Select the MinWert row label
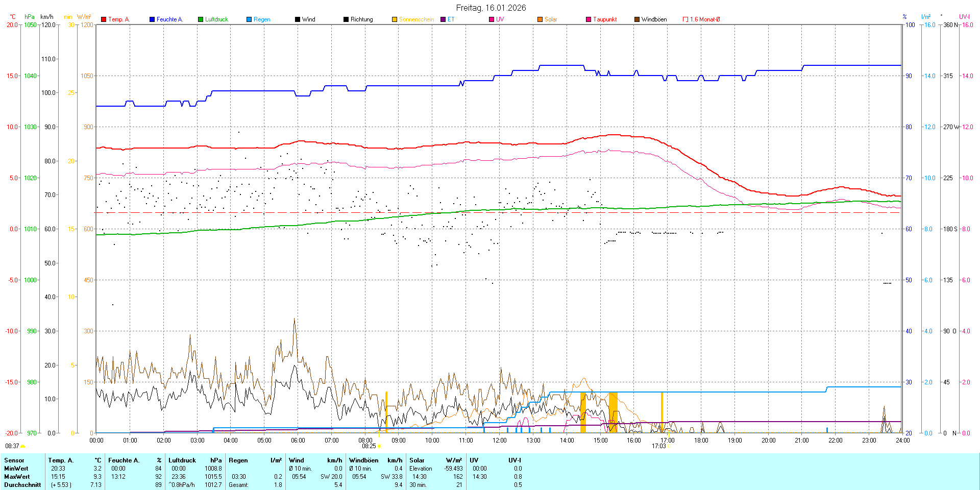This screenshot has height=490, width=980. [16, 469]
